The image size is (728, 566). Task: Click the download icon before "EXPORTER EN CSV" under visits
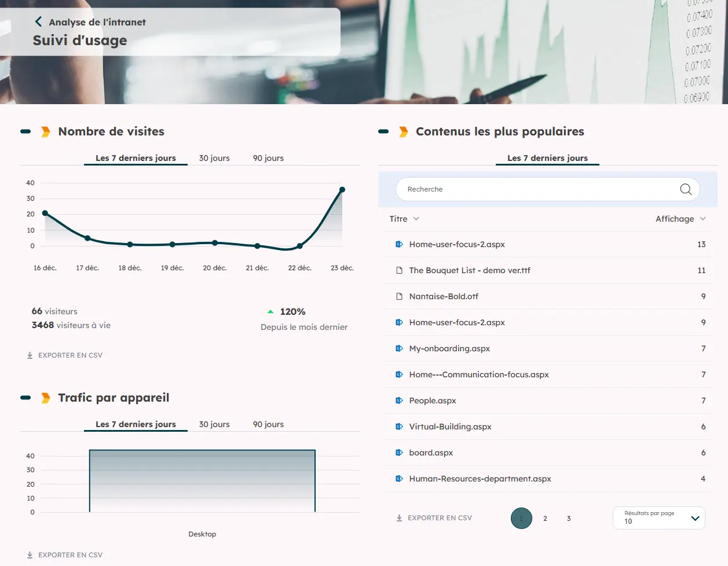point(30,355)
